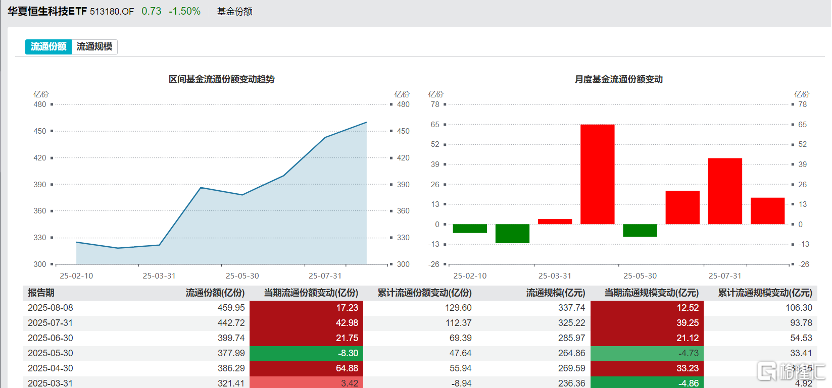Click the red 33.23 scale change cell
Image resolution: width=832 pixels, height=388 pixels.
pos(647,368)
